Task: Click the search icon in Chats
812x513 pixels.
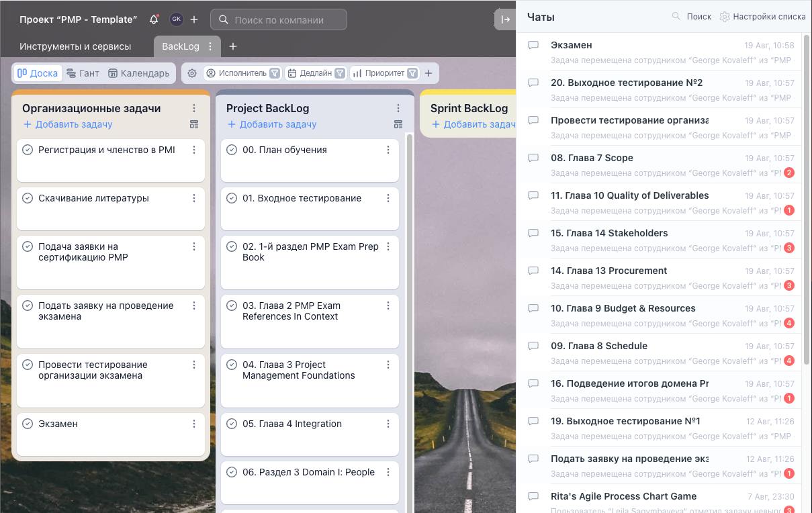Action: click(676, 16)
